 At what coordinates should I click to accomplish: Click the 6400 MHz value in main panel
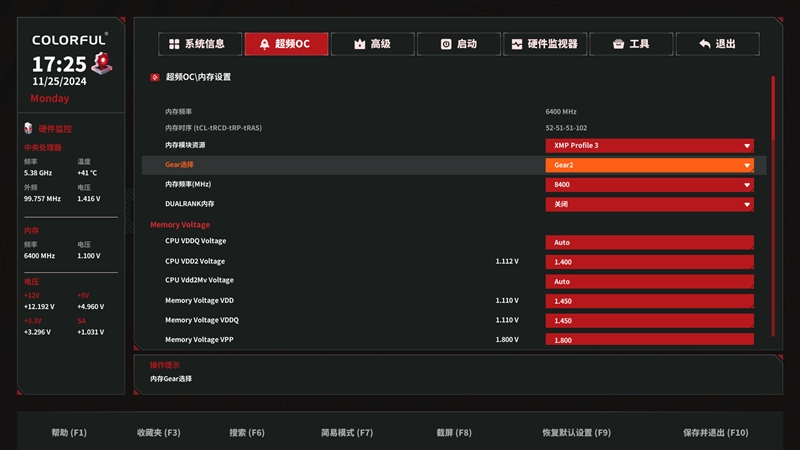(x=561, y=111)
